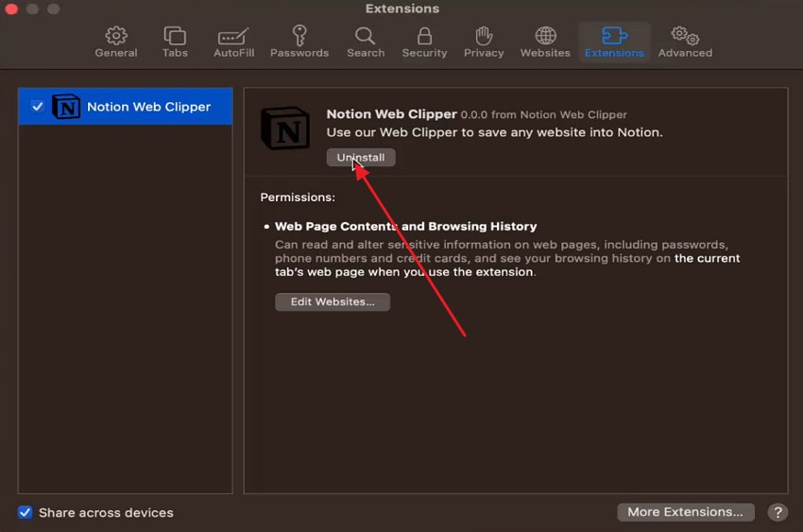Open the Security preferences pane
The height and width of the screenshot is (532, 803).
[x=424, y=42]
